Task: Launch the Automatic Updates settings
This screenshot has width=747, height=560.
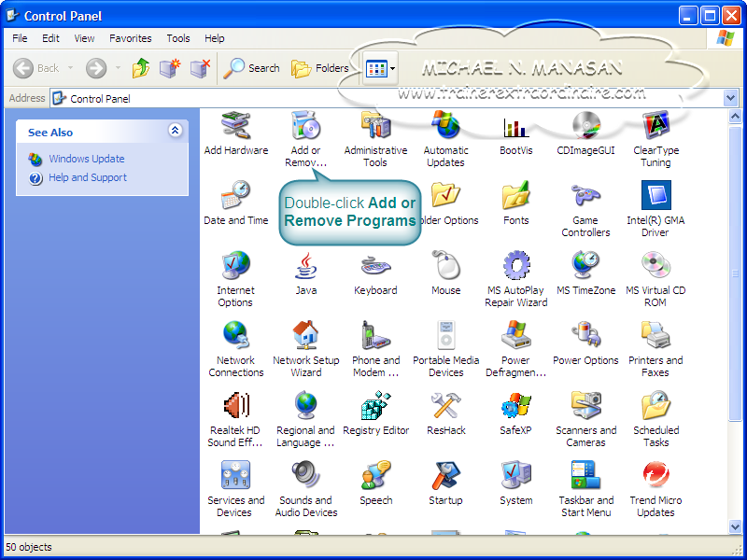Action: [x=445, y=131]
